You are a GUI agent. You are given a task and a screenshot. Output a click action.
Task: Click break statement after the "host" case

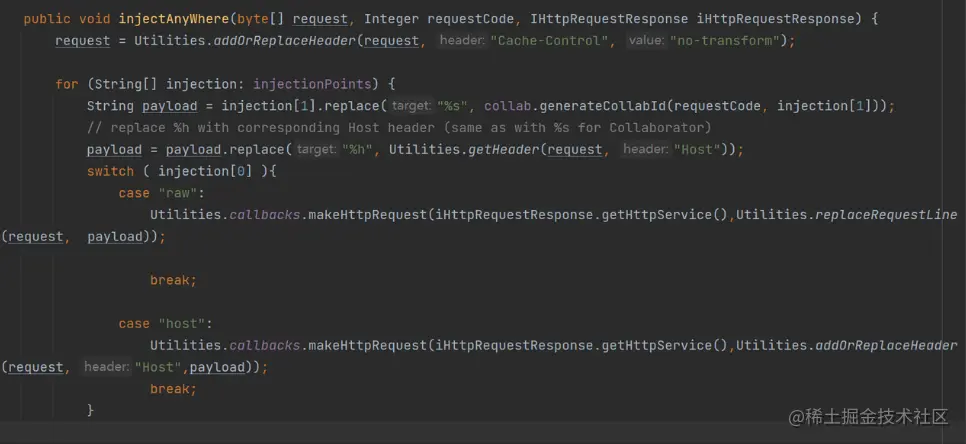coord(173,389)
